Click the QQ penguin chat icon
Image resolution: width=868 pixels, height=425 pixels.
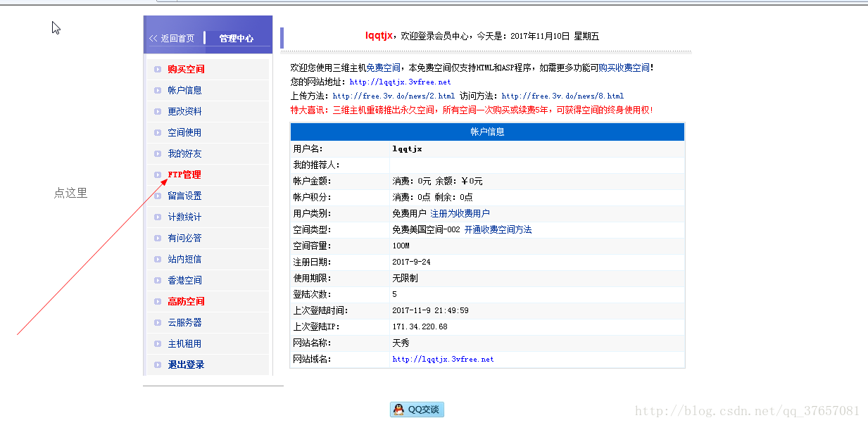click(399, 410)
